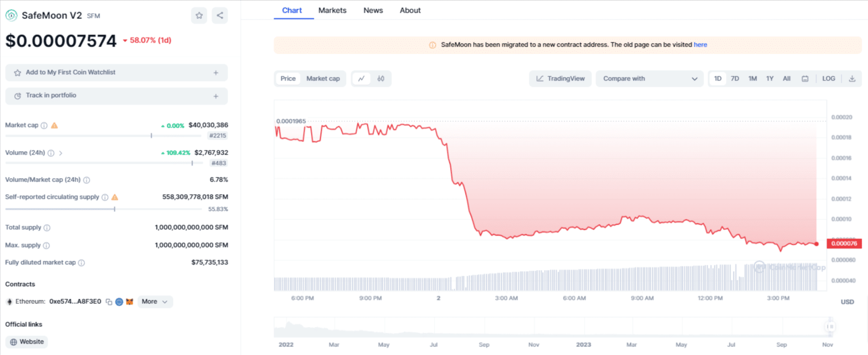The image size is (868, 355).
Task: Show the Market cap chart
Action: click(323, 79)
